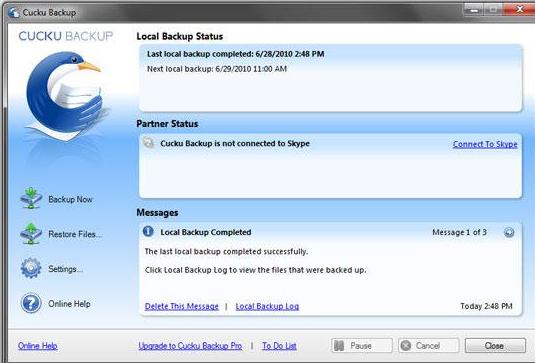
Task: Click the 'Click Local Backup Log to view' text
Action: coord(255,270)
